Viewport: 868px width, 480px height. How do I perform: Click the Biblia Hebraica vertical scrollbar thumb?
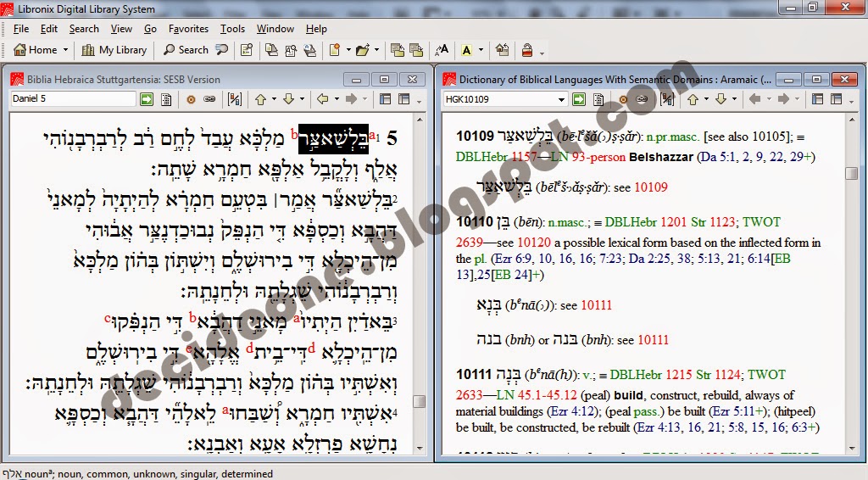click(x=419, y=401)
